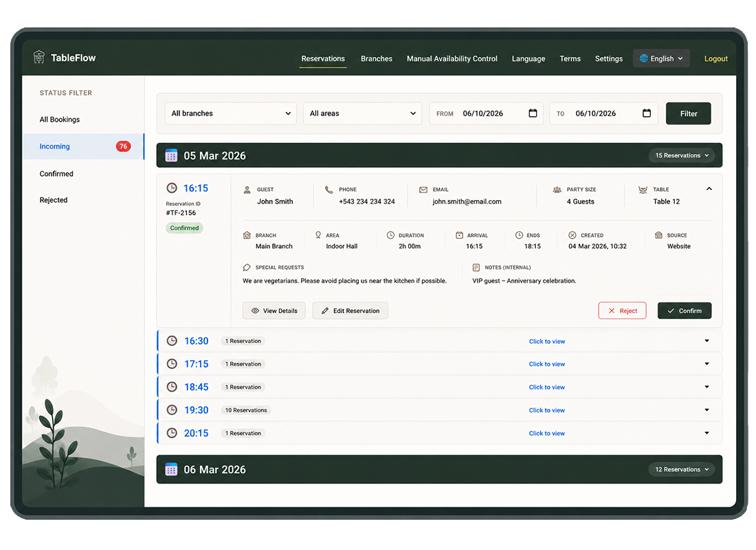
Task: Click the TO date input field
Action: click(603, 113)
